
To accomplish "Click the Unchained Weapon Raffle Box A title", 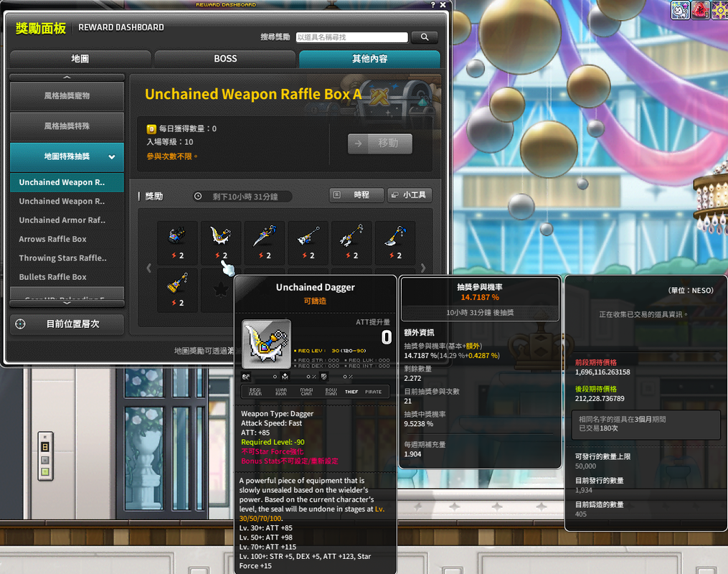I will tap(253, 94).
